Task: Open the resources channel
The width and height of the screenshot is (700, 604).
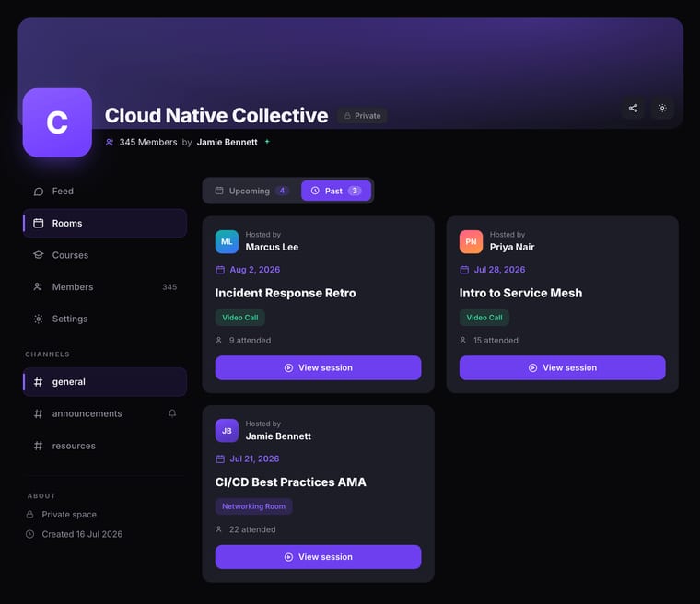Action: [x=105, y=446]
